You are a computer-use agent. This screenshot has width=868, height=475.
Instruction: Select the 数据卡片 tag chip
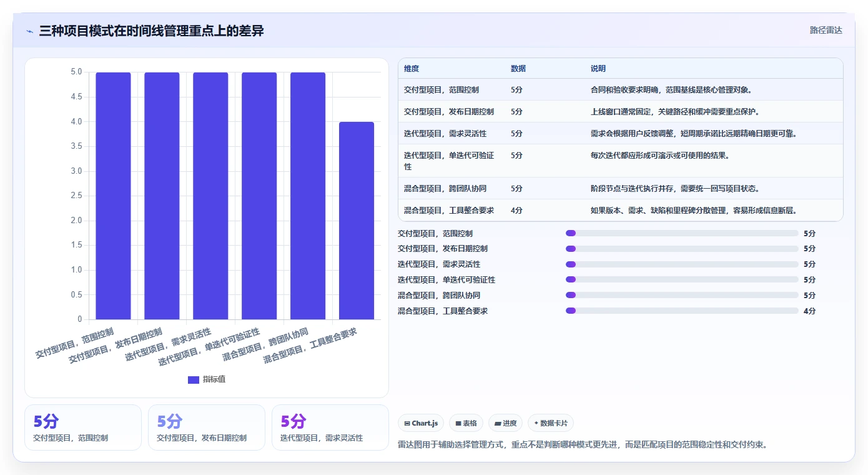tap(551, 423)
